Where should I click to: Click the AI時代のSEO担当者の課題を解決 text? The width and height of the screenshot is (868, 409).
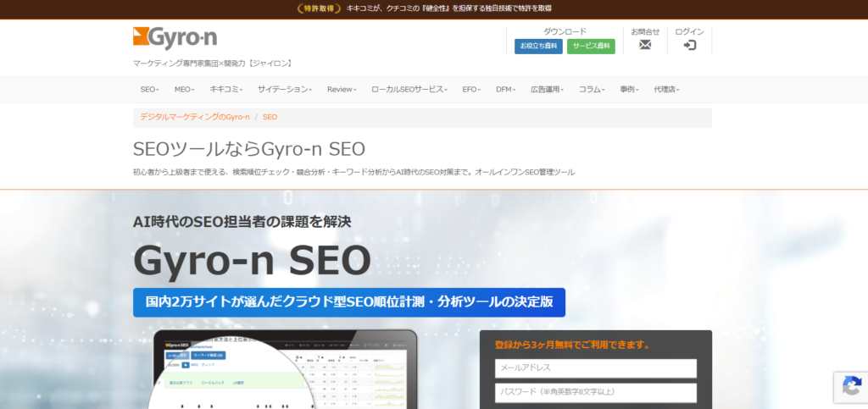[x=242, y=222]
